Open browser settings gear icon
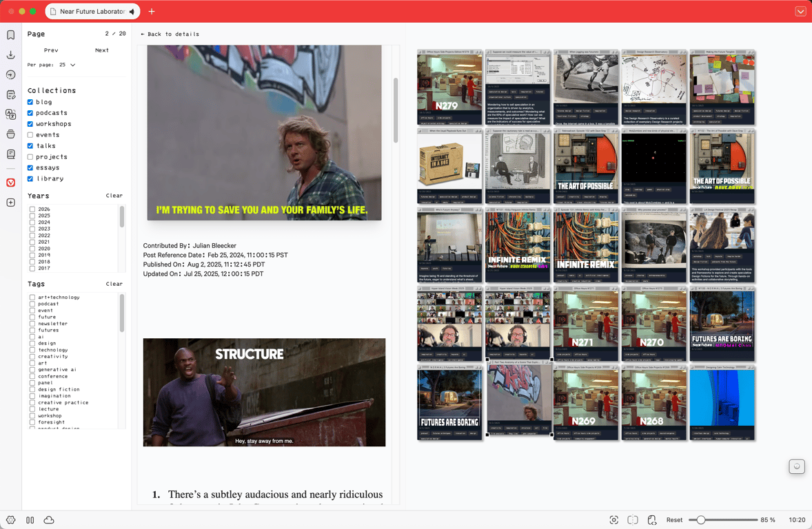 pos(10,519)
